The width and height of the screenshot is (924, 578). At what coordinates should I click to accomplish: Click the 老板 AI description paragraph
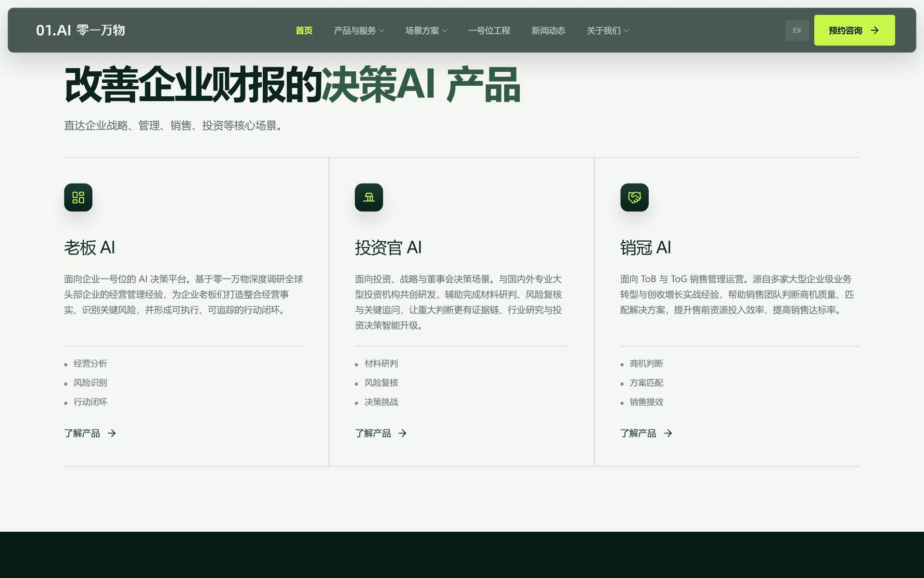[x=183, y=295]
